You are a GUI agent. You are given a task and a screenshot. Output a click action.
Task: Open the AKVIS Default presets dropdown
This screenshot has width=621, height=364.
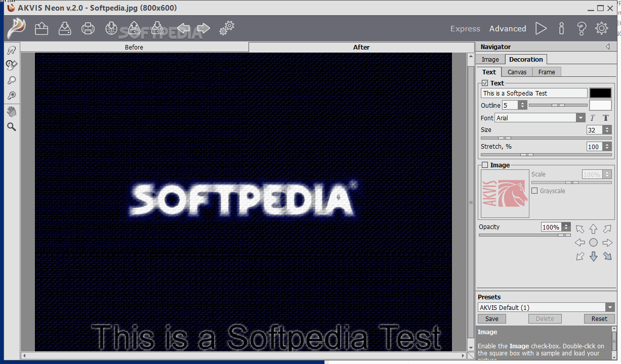pos(610,307)
